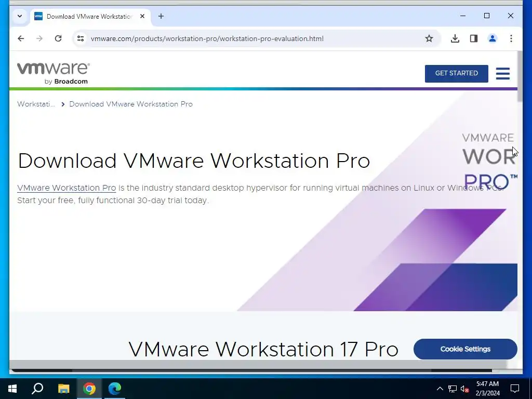Open a new tab with plus button
Image resolution: width=532 pixels, height=399 pixels.
[x=161, y=16]
